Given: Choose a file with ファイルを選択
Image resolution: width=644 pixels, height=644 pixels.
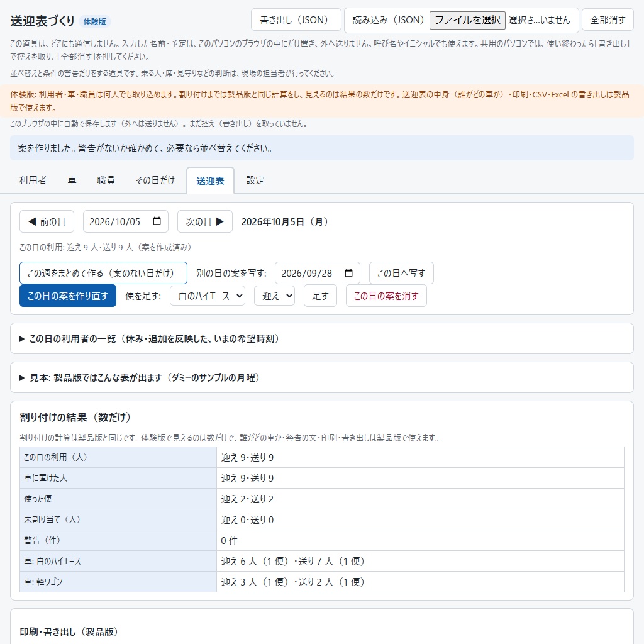Looking at the screenshot, I should click(467, 19).
